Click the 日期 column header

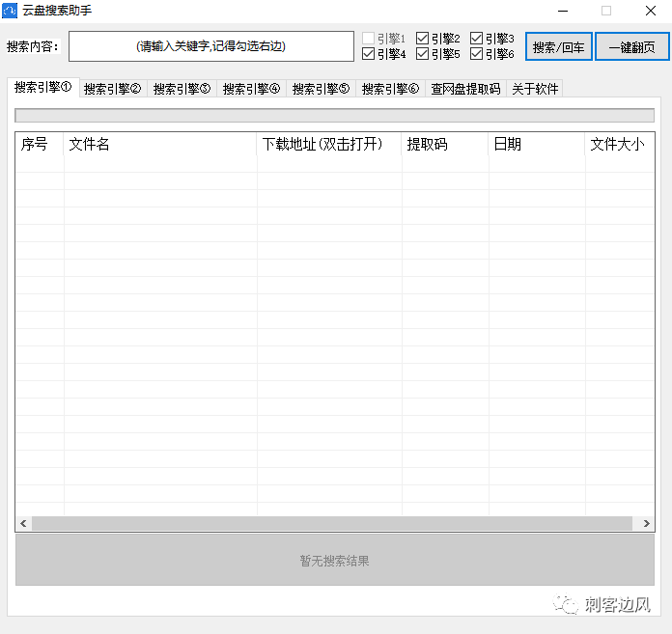[x=537, y=145]
